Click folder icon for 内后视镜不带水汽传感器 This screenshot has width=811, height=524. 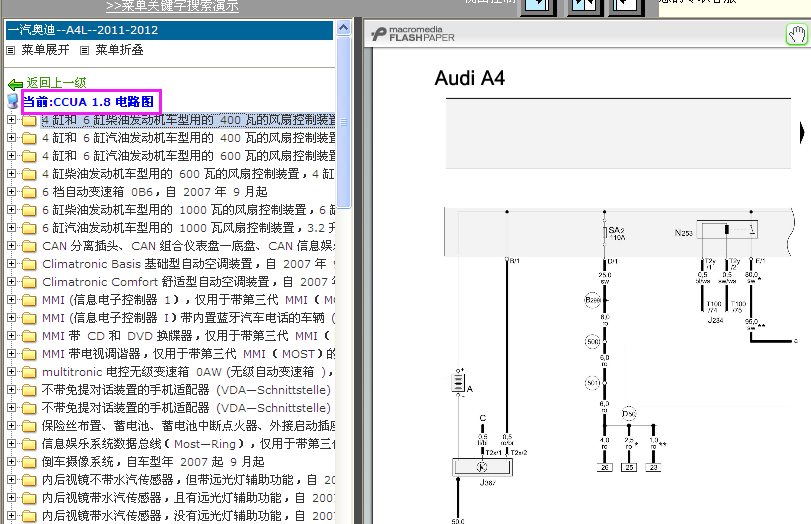click(x=29, y=480)
